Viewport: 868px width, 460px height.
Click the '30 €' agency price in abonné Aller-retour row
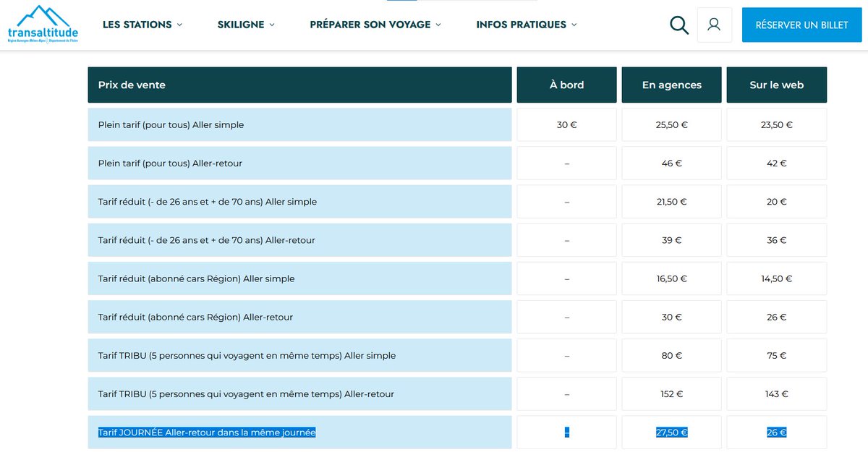672,317
